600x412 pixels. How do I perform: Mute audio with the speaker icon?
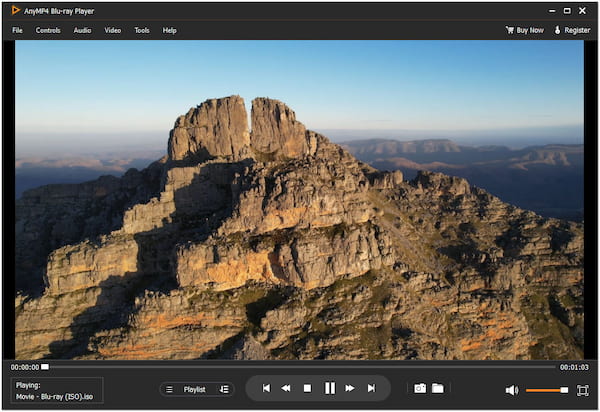pyautogui.click(x=511, y=390)
